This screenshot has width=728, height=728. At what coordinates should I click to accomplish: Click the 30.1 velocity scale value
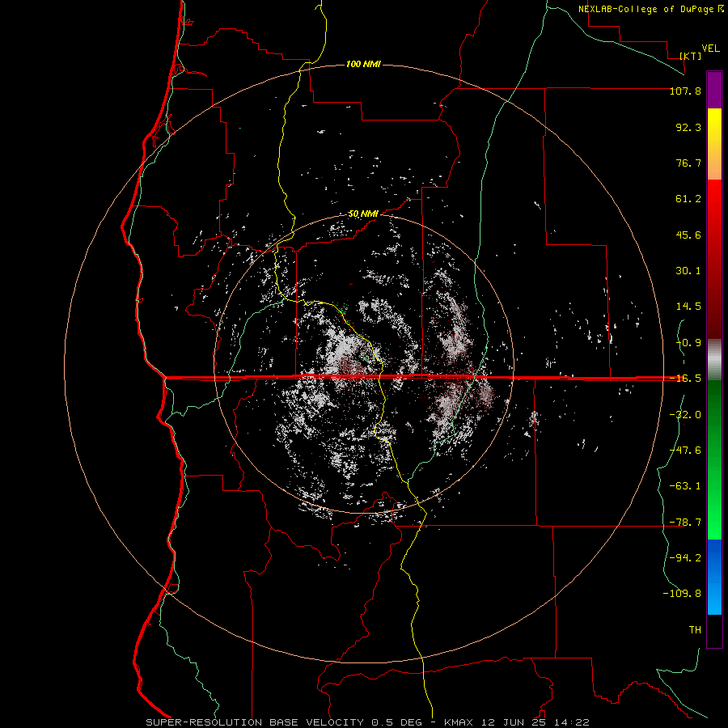click(x=688, y=271)
